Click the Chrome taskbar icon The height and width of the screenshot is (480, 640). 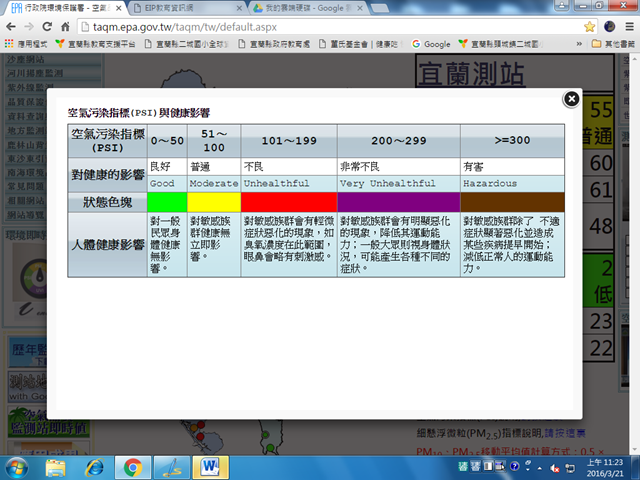point(132,468)
